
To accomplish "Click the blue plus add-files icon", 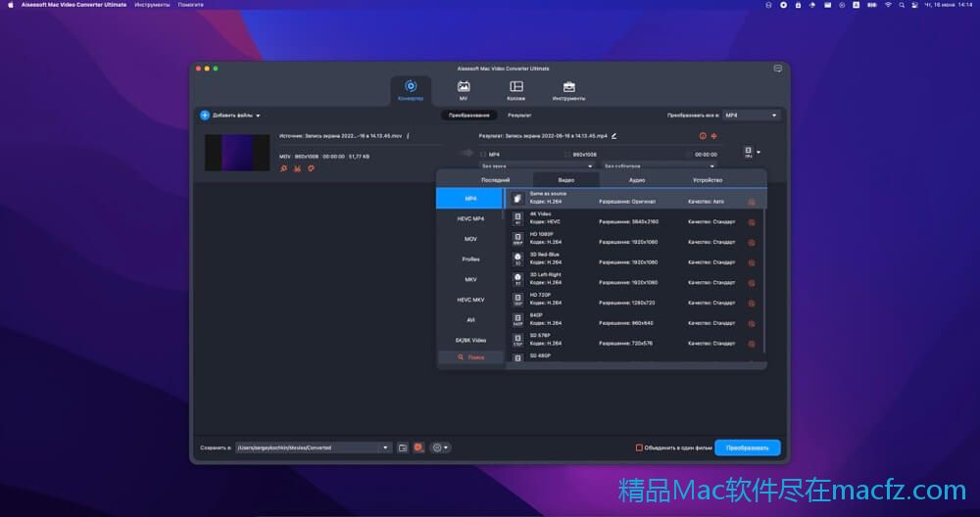I will tap(205, 116).
